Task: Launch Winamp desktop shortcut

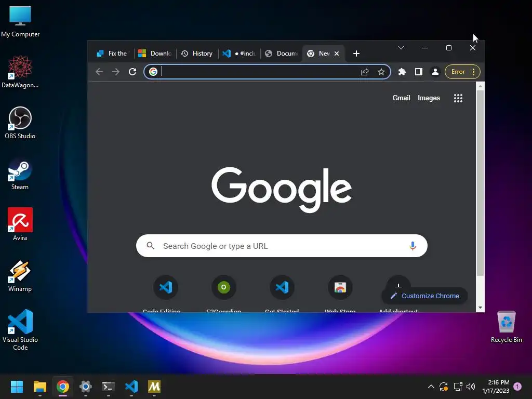Action: tap(20, 275)
